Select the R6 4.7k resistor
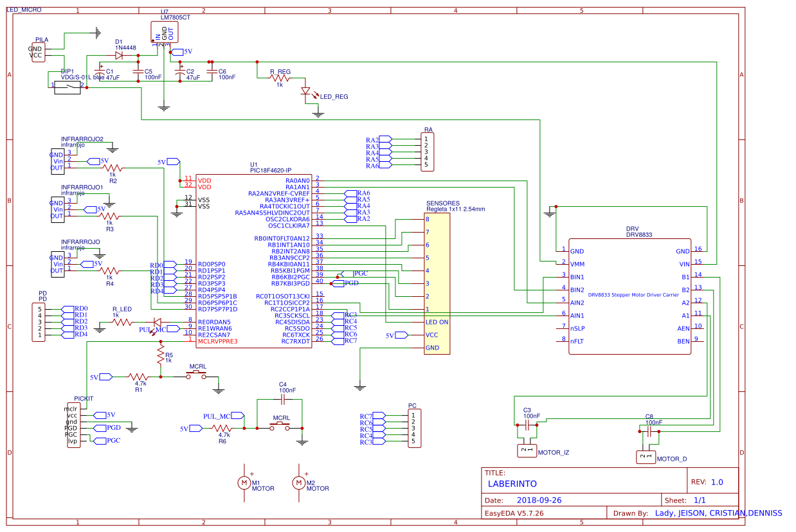 tap(222, 429)
